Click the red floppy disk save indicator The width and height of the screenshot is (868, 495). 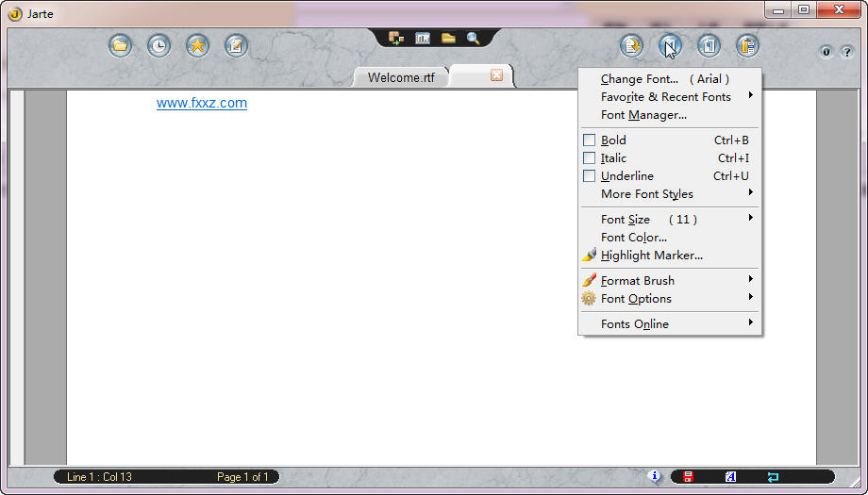688,477
